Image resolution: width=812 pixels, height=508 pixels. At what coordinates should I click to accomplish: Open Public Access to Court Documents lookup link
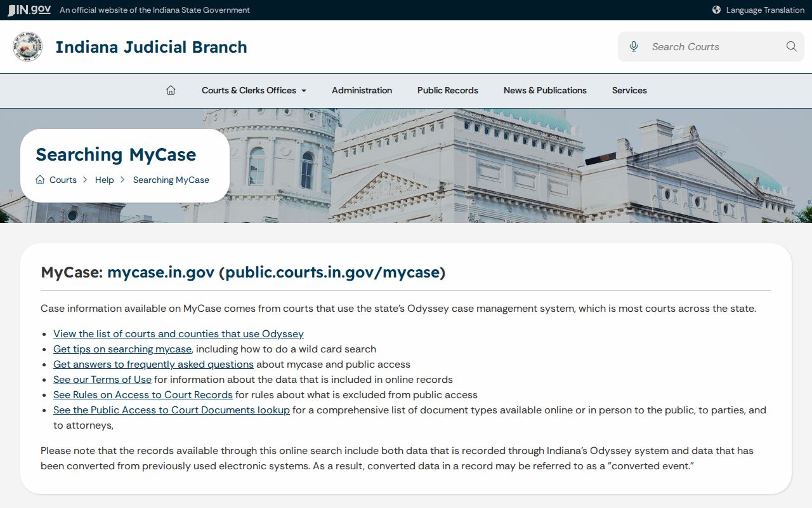pyautogui.click(x=171, y=410)
